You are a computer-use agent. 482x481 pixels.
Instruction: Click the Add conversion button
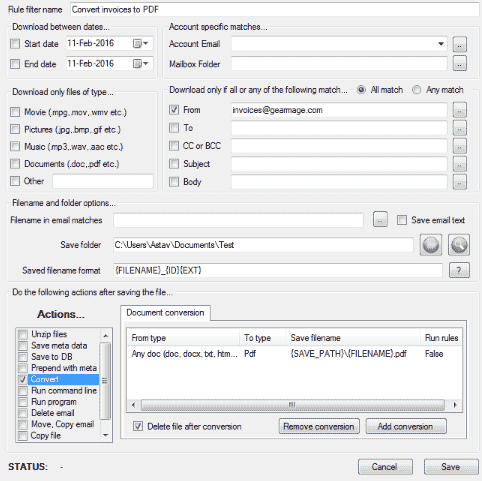[x=406, y=426]
